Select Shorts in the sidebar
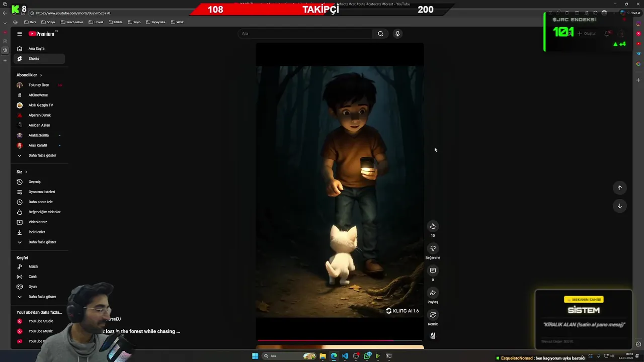 (x=39, y=59)
